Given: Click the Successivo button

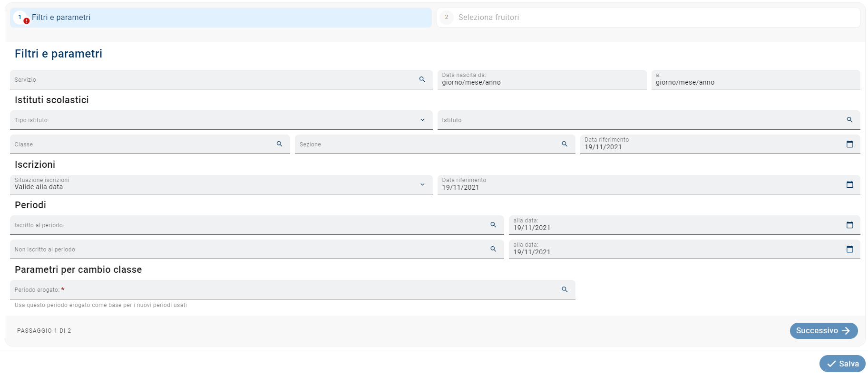Looking at the screenshot, I should (x=824, y=331).
